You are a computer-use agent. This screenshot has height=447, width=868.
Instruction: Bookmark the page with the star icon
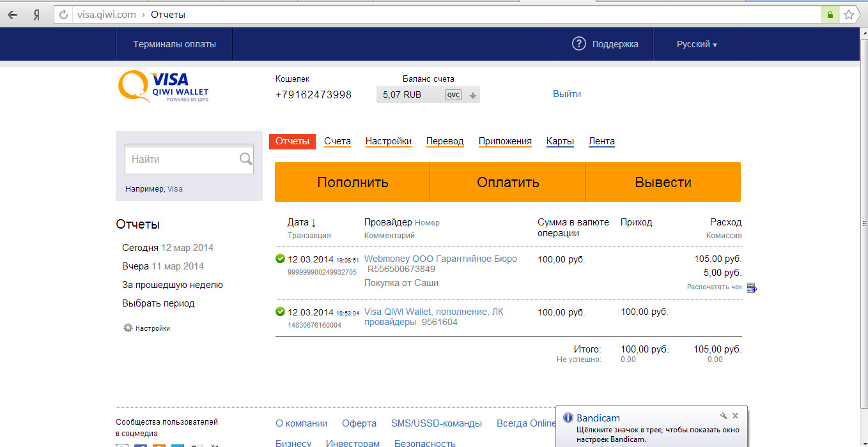[849, 14]
